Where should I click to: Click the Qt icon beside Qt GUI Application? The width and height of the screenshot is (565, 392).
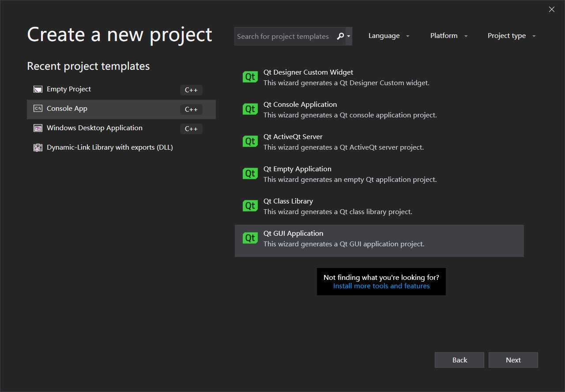point(250,238)
